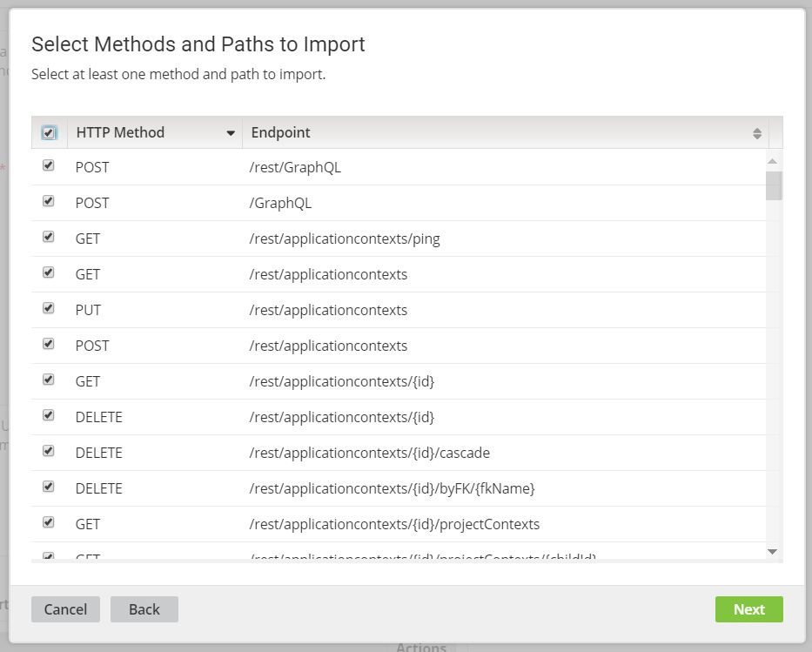Click the scrollbar down arrow

(772, 551)
